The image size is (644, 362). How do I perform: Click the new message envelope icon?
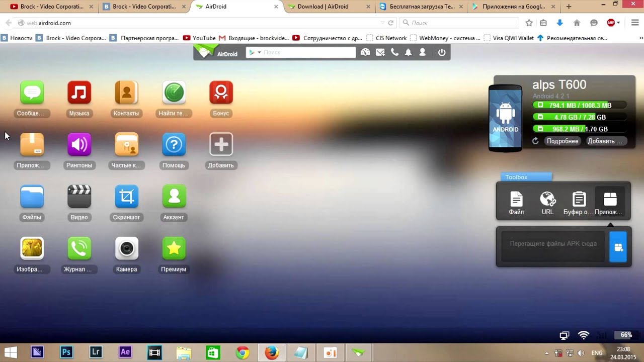pyautogui.click(x=380, y=52)
